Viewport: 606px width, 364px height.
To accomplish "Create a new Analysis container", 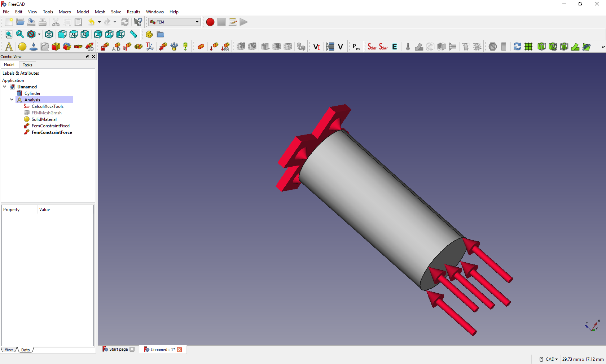I will click(x=9, y=47).
